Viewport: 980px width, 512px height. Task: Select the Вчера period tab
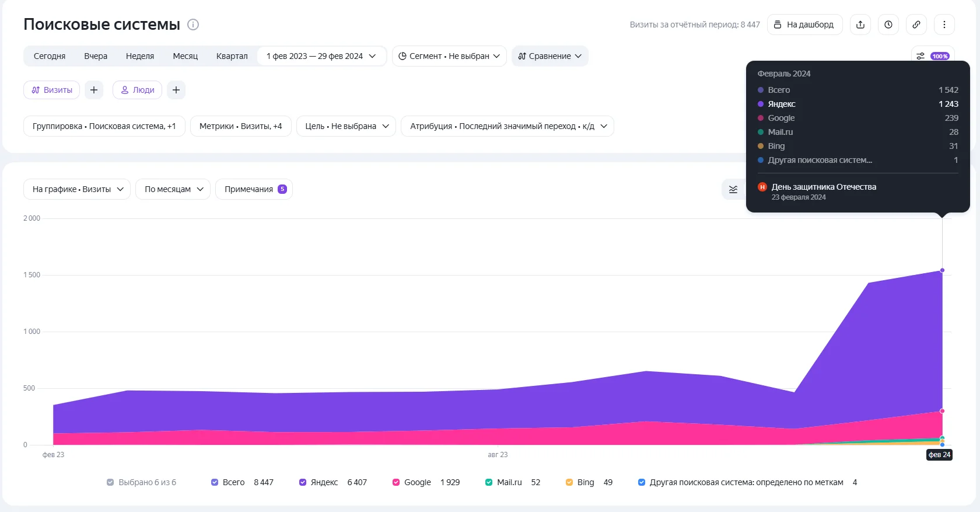[96, 56]
